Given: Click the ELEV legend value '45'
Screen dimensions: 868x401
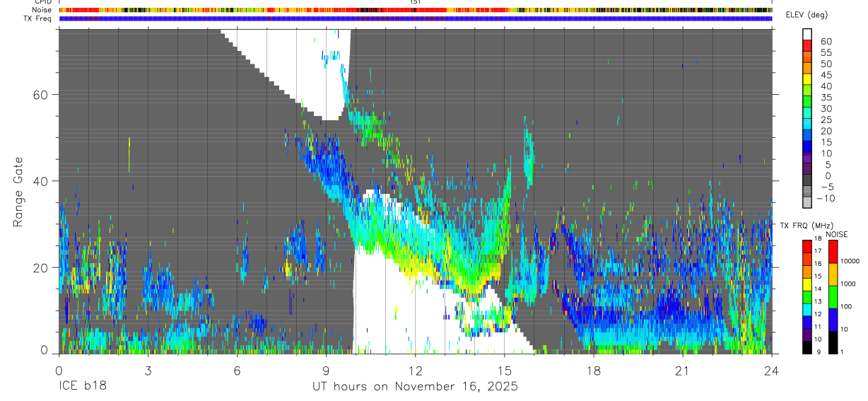Looking at the screenshot, I should pyautogui.click(x=826, y=75).
